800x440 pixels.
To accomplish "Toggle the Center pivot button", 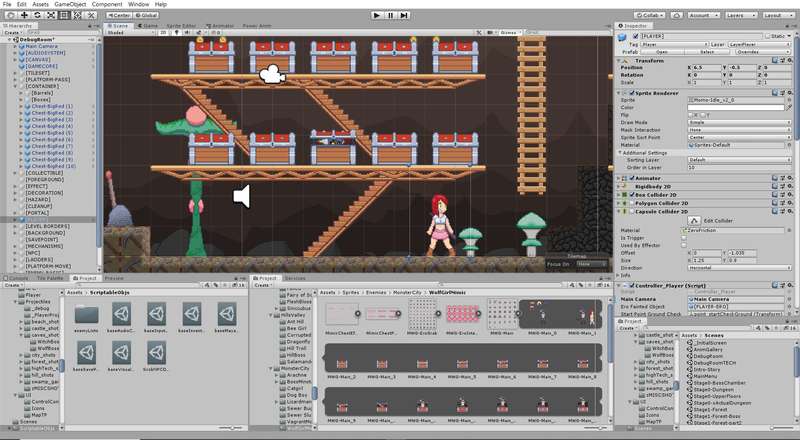I will click(118, 15).
